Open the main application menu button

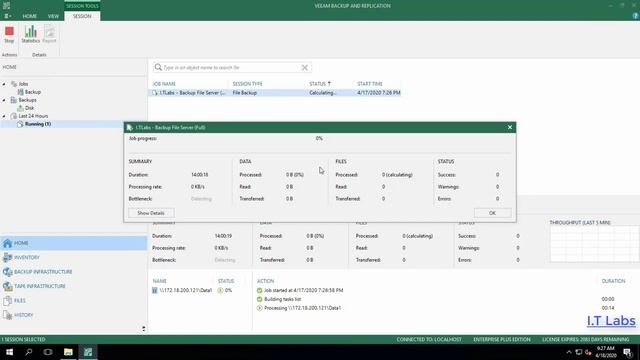[7, 16]
